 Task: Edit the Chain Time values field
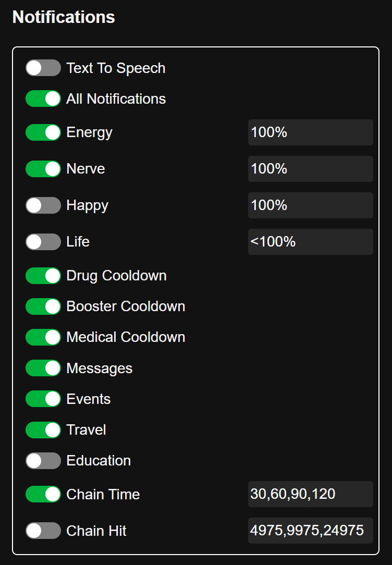click(x=310, y=494)
